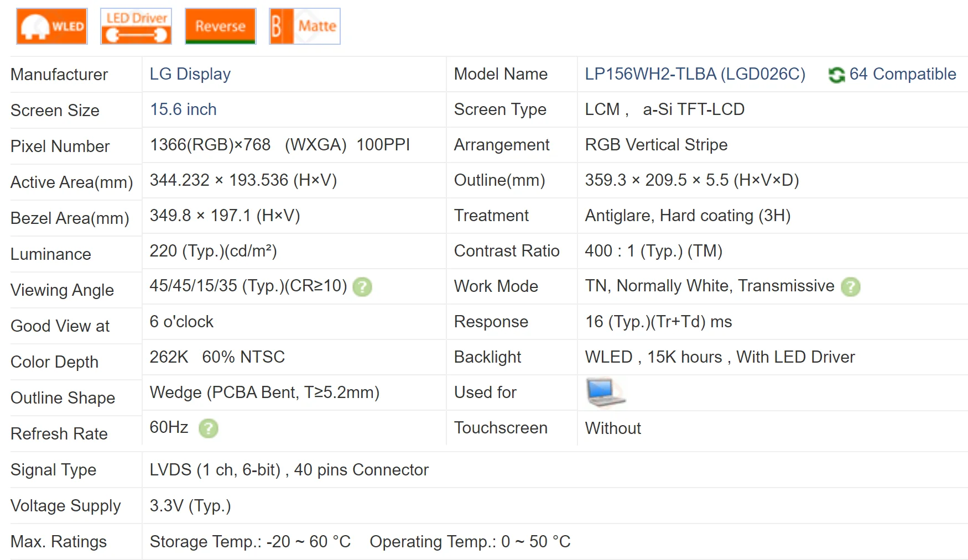Image resolution: width=968 pixels, height=560 pixels.
Task: Click the WLED backlight badge icon
Action: [52, 26]
